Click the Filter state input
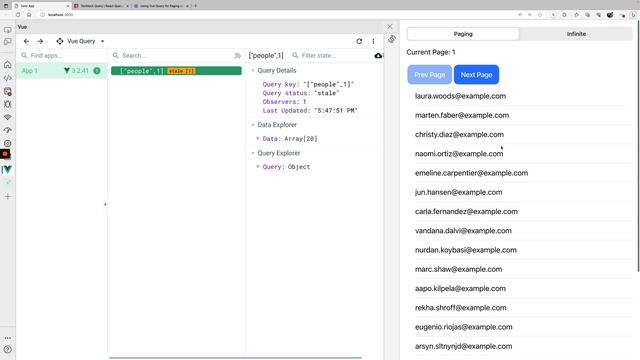 tap(331, 56)
